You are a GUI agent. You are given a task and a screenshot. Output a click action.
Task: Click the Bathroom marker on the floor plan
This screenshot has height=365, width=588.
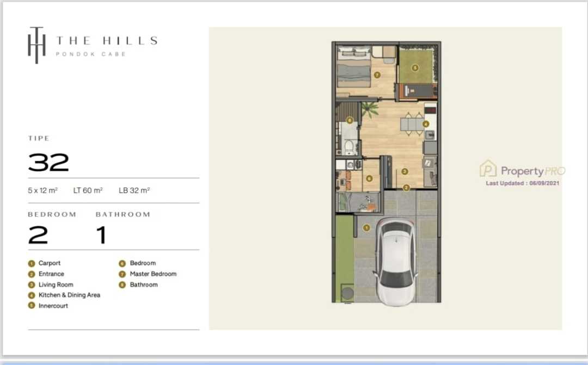pyautogui.click(x=350, y=121)
